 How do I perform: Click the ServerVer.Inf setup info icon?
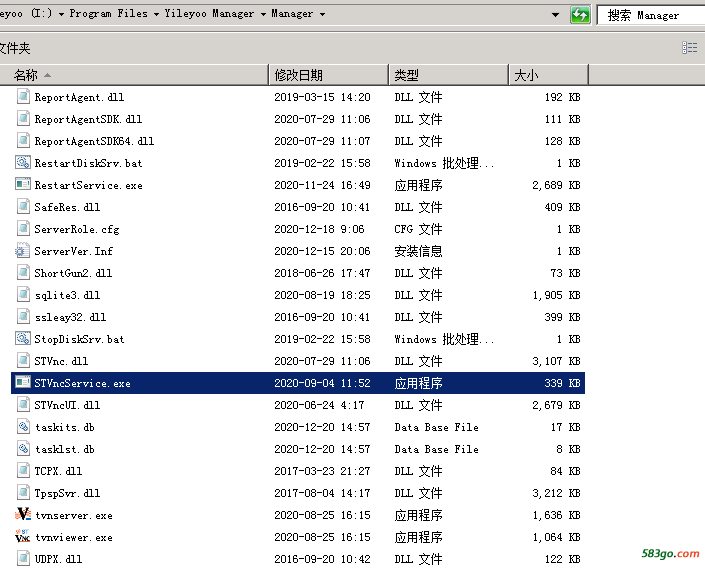tap(22, 251)
